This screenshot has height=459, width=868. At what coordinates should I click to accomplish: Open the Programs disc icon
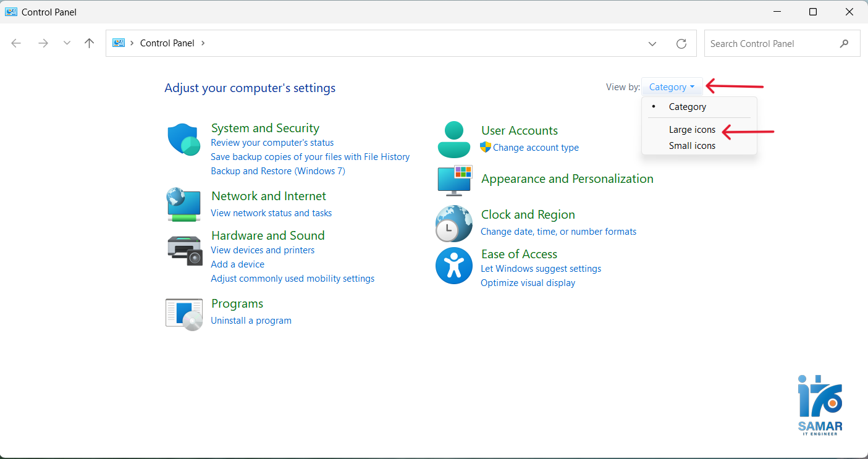point(184,314)
